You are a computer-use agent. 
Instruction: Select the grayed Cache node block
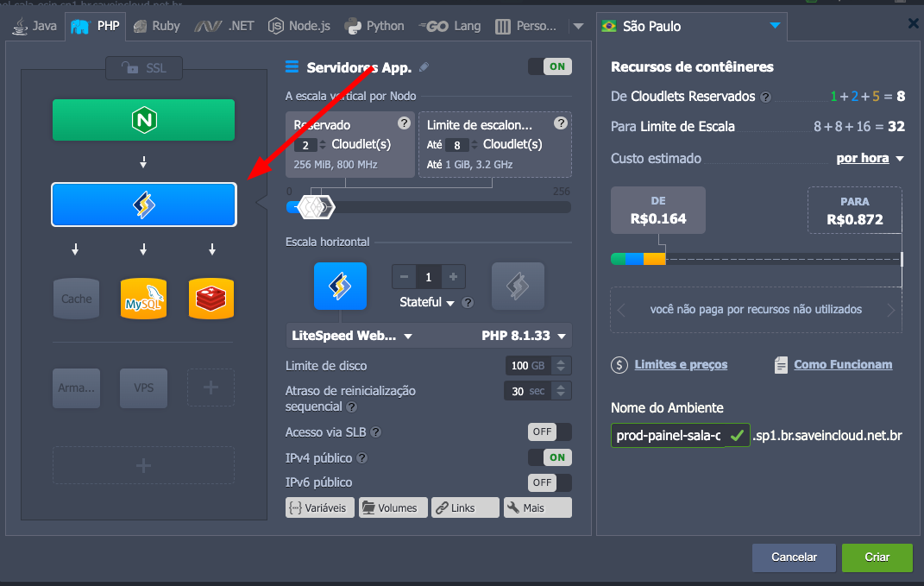(76, 299)
